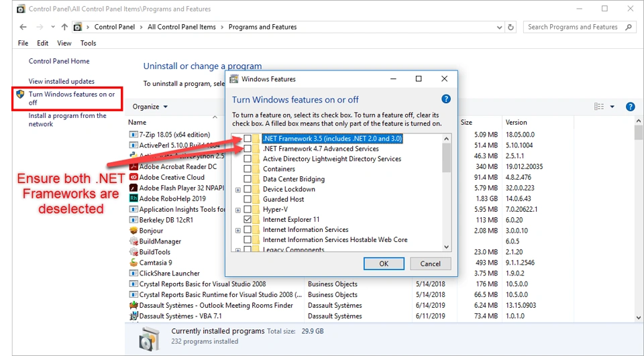Open the View menu
644x356 pixels.
click(x=64, y=43)
